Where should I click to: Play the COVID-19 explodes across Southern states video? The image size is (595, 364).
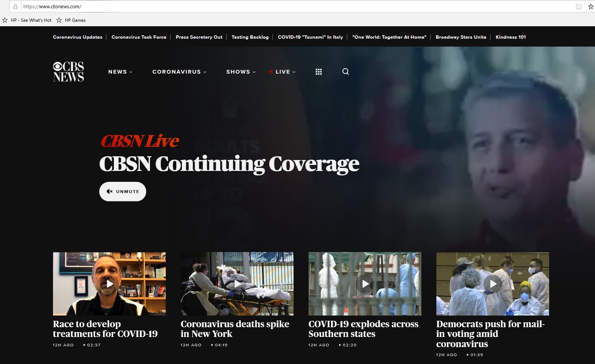point(365,284)
